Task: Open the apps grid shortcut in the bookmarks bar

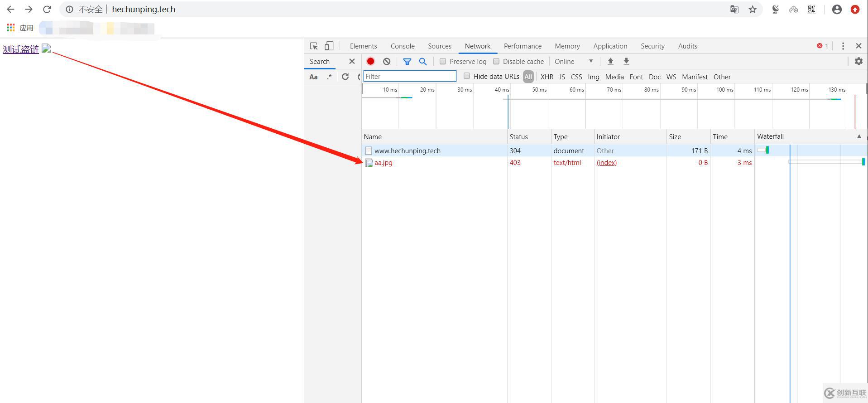Action: 10,28
